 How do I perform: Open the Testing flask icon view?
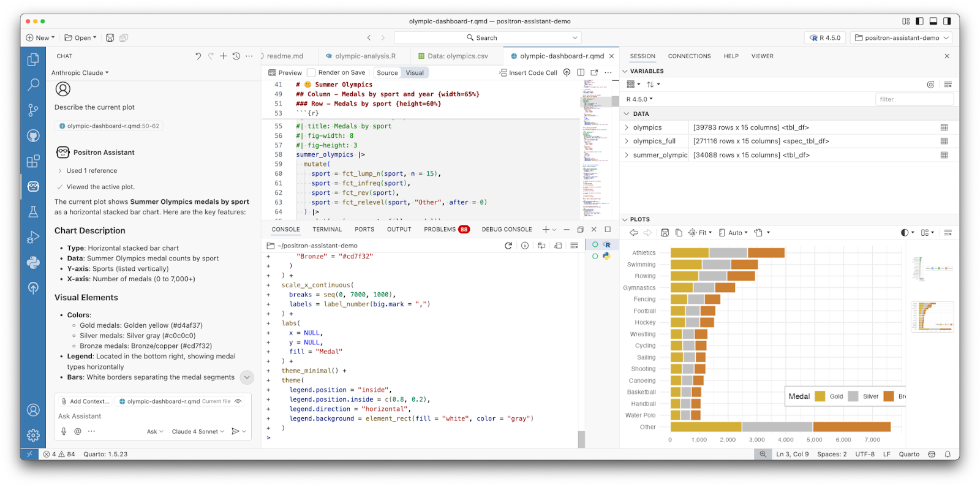coord(33,211)
